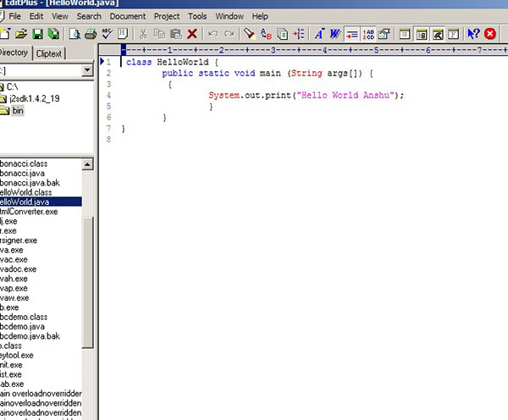Image resolution: width=508 pixels, height=420 pixels.
Task: Click the plain window layout toolbar icon
Action: point(405,34)
